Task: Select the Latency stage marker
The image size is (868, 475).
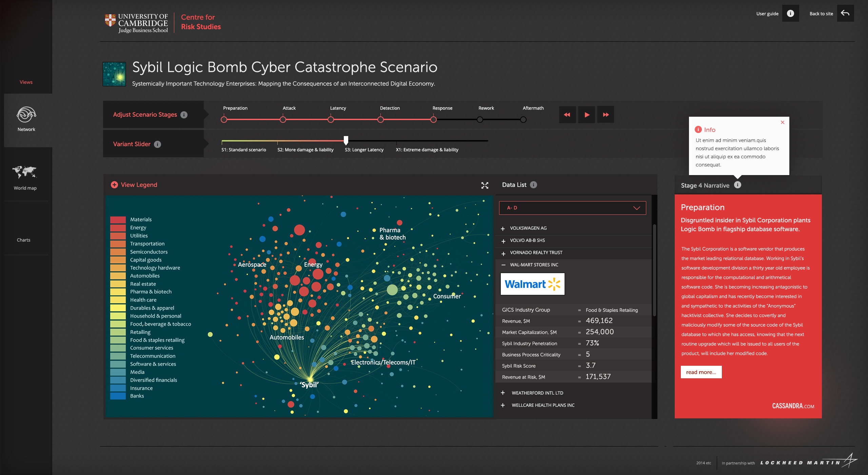Action: click(331, 119)
